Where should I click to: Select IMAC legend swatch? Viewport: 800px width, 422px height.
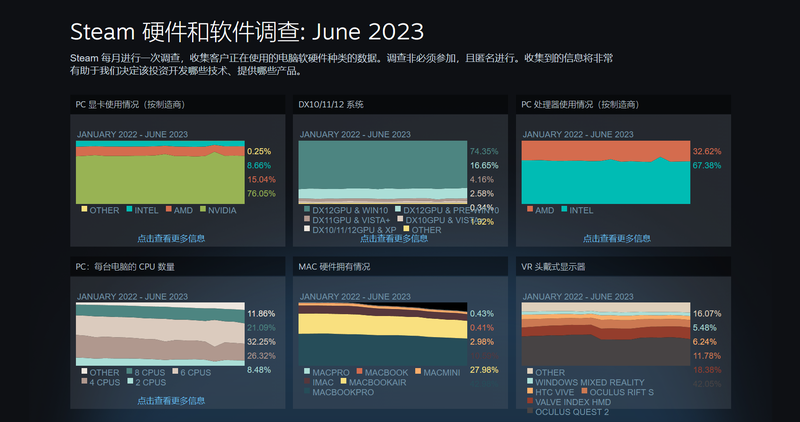307,381
